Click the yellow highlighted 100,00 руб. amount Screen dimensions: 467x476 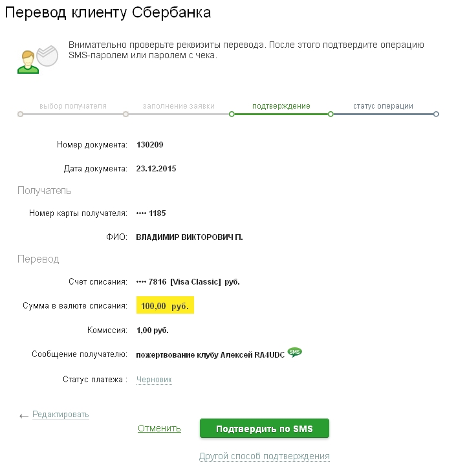[x=165, y=306]
